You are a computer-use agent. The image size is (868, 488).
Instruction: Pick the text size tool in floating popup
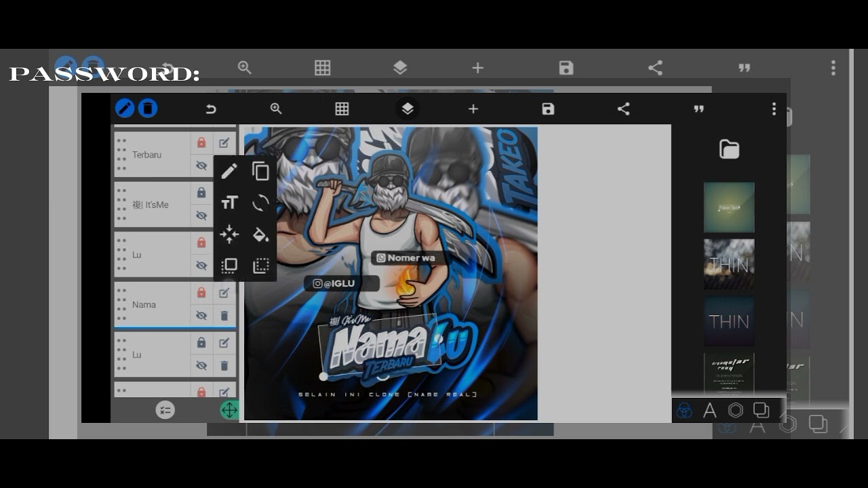pos(229,203)
